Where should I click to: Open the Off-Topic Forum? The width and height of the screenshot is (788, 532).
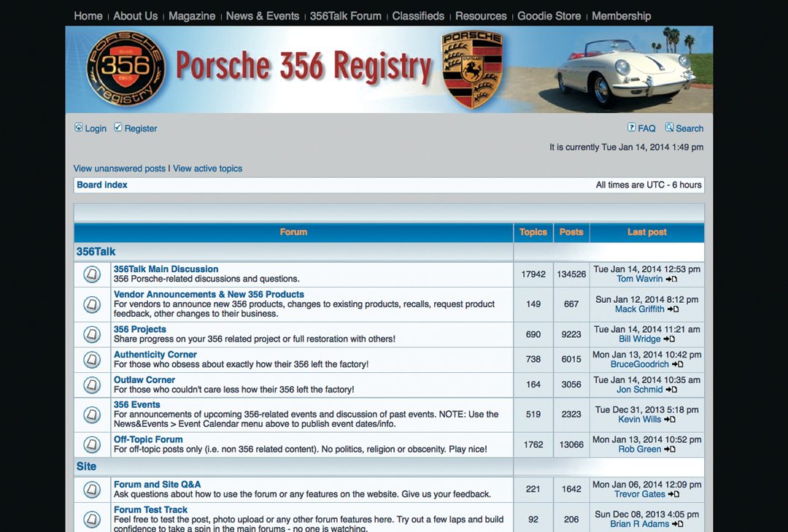click(148, 439)
